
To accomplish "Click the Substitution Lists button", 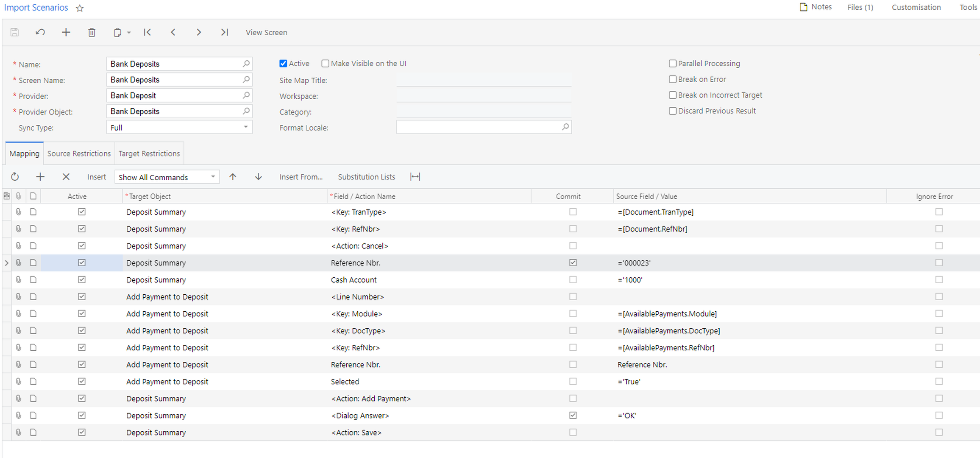I will click(x=366, y=177).
